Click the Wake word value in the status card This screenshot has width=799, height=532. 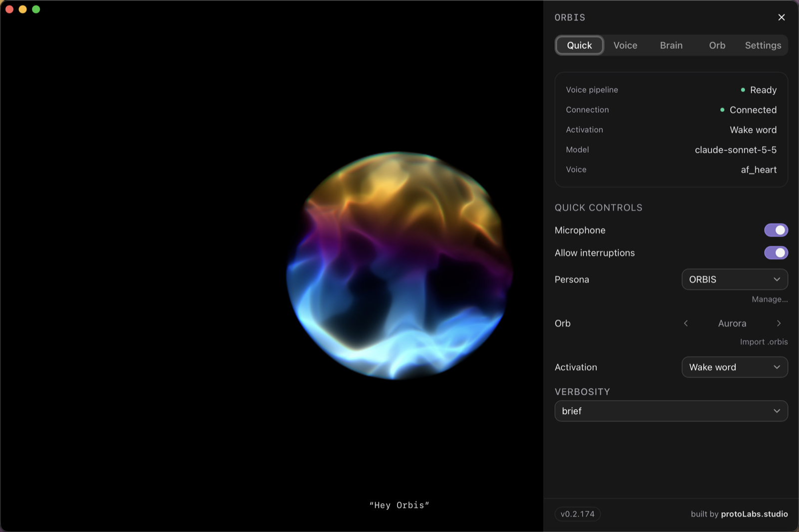(753, 130)
